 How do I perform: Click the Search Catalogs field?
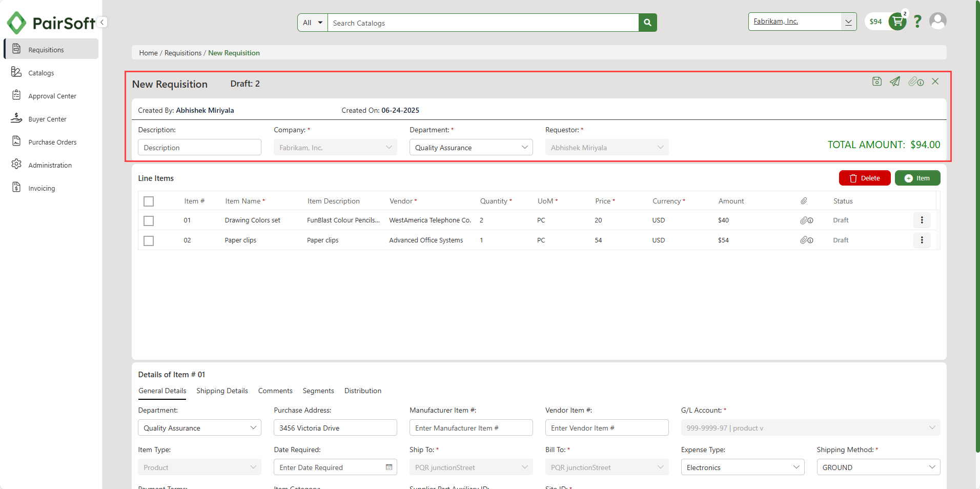point(483,23)
